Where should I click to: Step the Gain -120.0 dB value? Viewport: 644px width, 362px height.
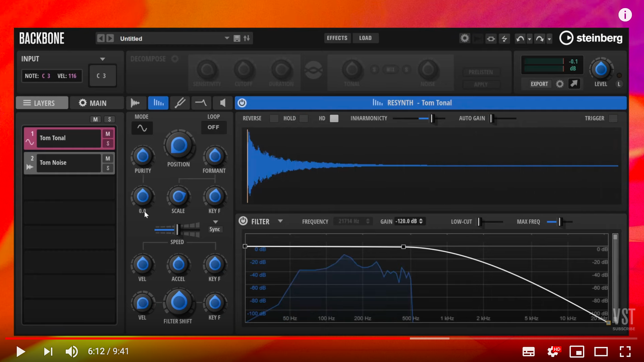click(x=421, y=221)
